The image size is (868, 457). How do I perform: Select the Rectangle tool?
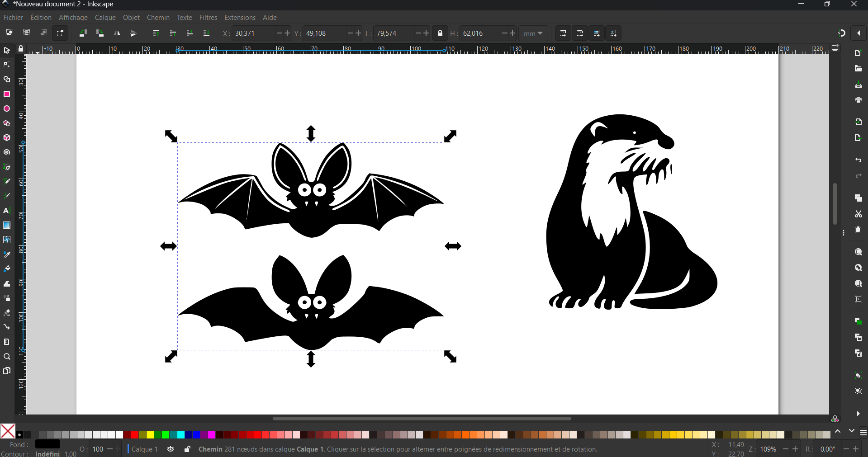pos(7,94)
